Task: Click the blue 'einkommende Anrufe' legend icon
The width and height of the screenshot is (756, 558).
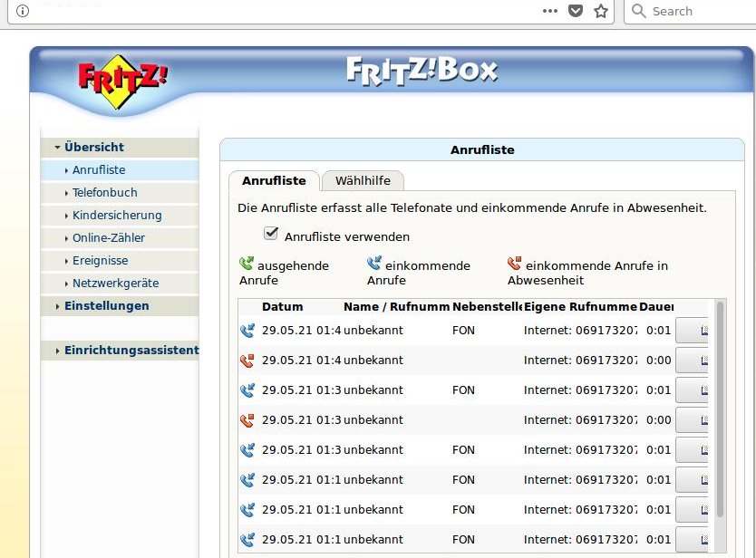Action: (374, 263)
